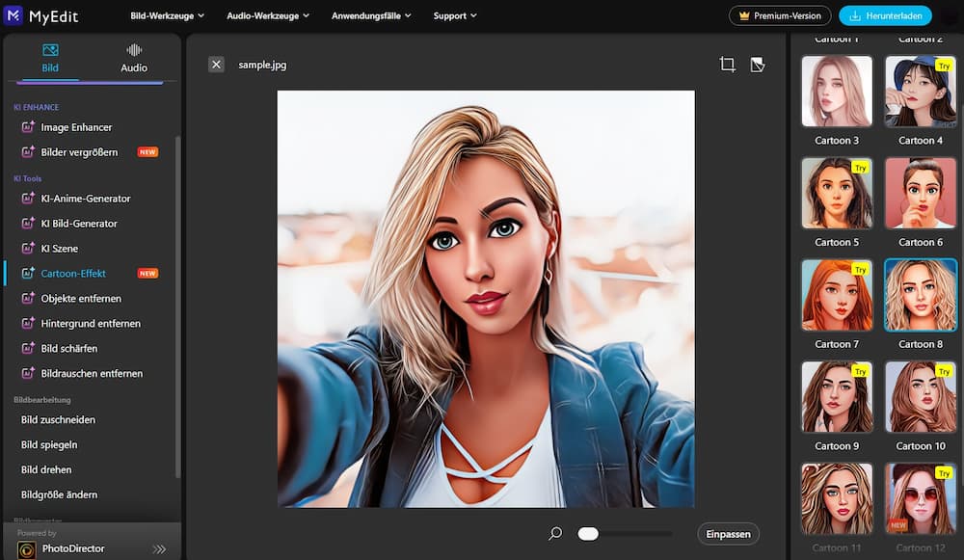Click the main cartoon portrait preview
The height and width of the screenshot is (560, 964).
[486, 299]
